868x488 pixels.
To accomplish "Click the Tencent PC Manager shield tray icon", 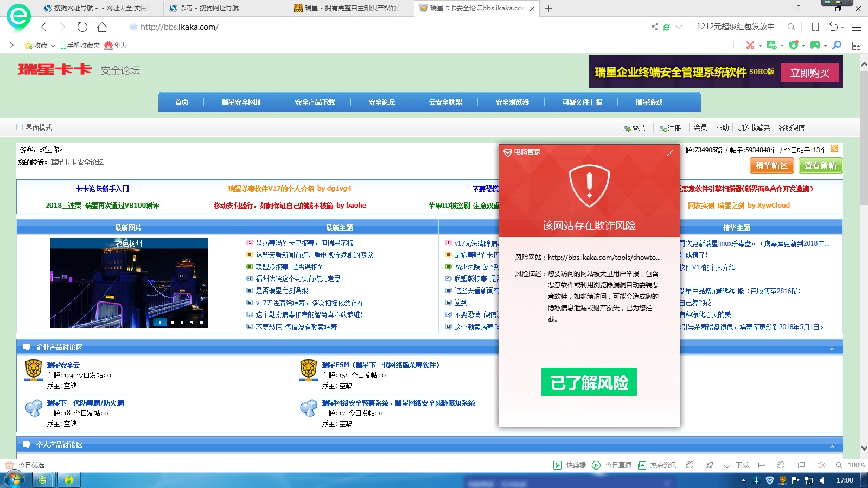I will (x=769, y=480).
